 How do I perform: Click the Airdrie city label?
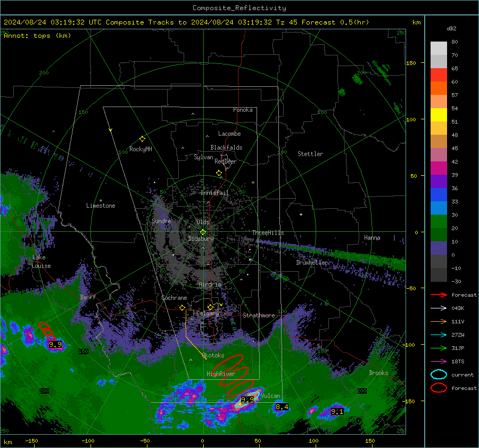210,284
